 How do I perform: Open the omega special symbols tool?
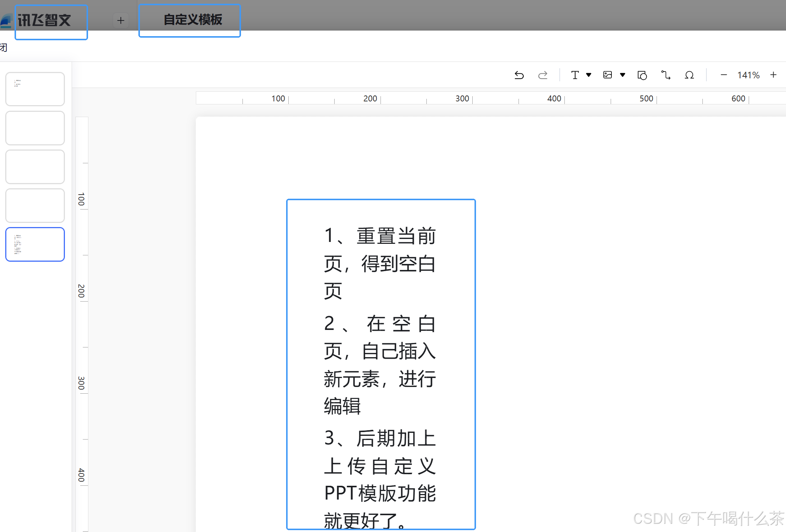(x=689, y=75)
